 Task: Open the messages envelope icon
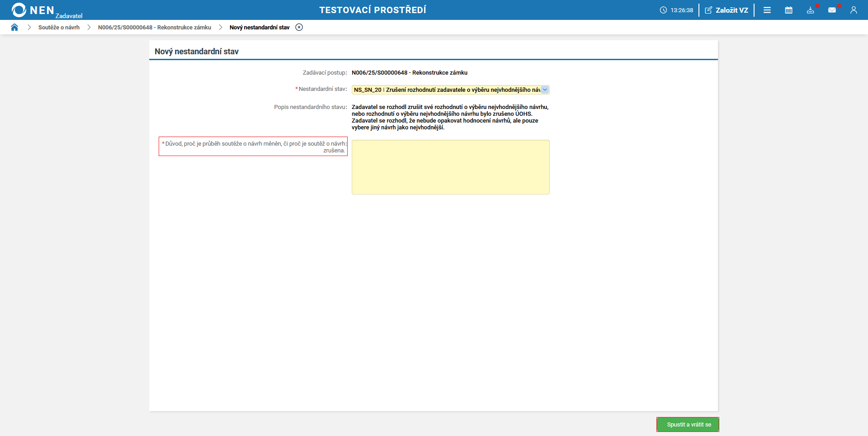(x=832, y=10)
